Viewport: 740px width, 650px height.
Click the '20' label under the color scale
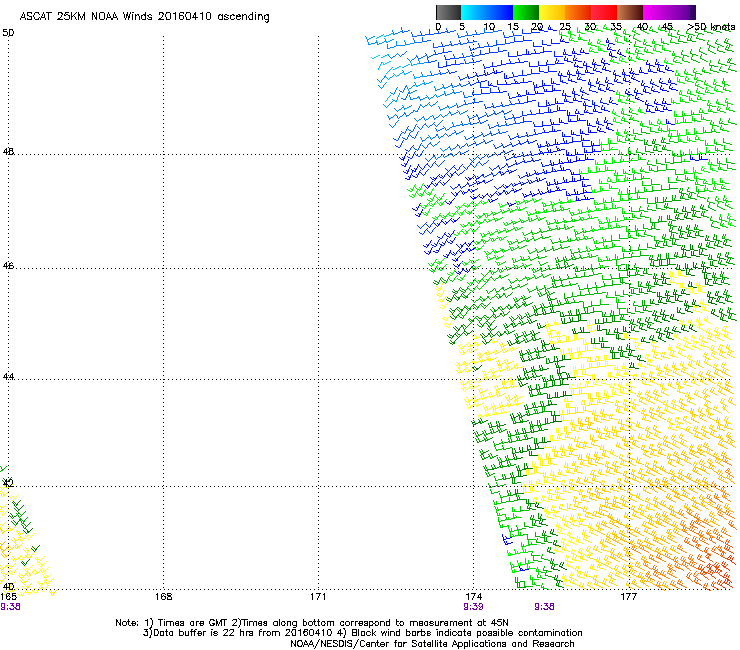538,27
